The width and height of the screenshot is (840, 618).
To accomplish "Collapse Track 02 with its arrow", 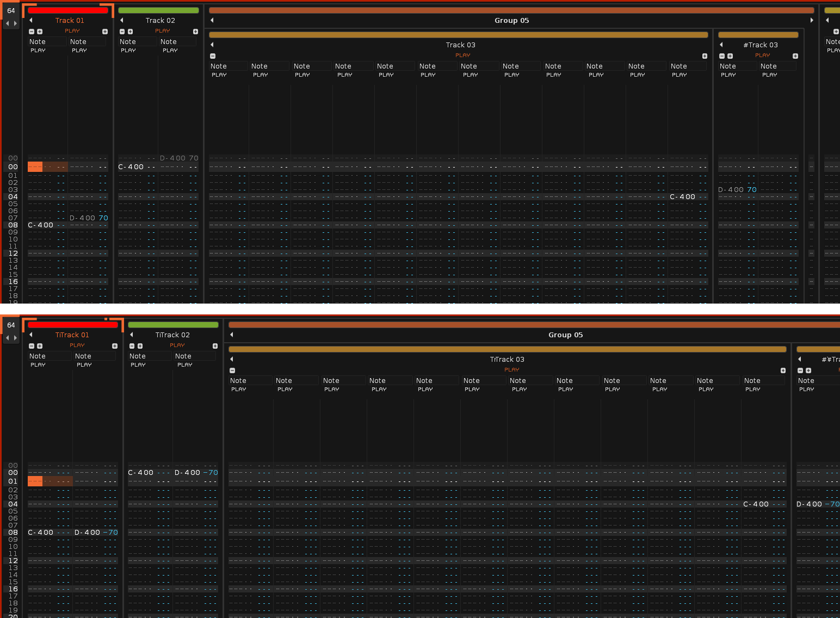I will click(121, 20).
